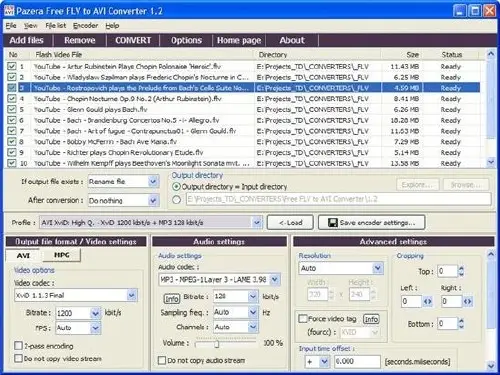
Task: Open the Video codec dropdown
Action: [132, 295]
